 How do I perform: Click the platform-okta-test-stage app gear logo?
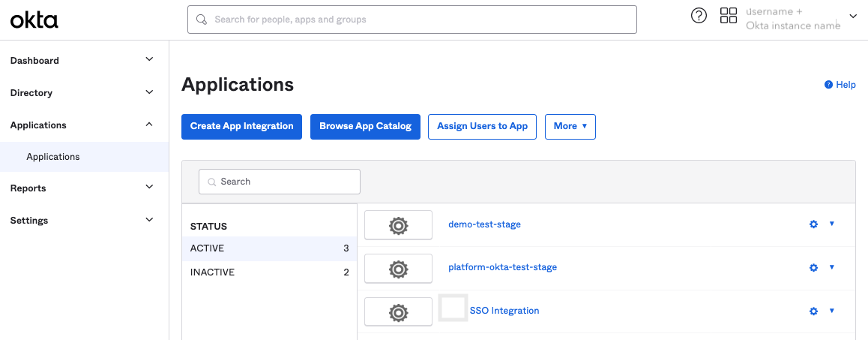pyautogui.click(x=398, y=269)
